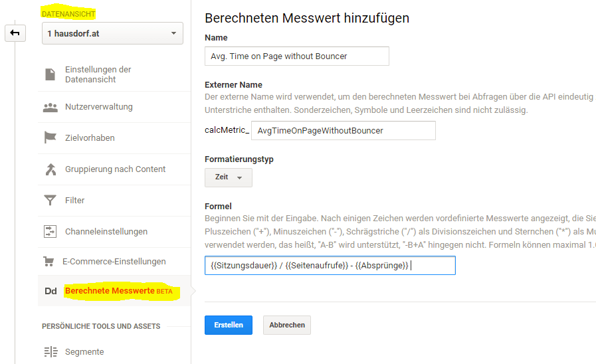Image resolution: width=596 pixels, height=364 pixels.
Task: Click the Channeleinstellungen arrows icon
Action: [x=50, y=232]
